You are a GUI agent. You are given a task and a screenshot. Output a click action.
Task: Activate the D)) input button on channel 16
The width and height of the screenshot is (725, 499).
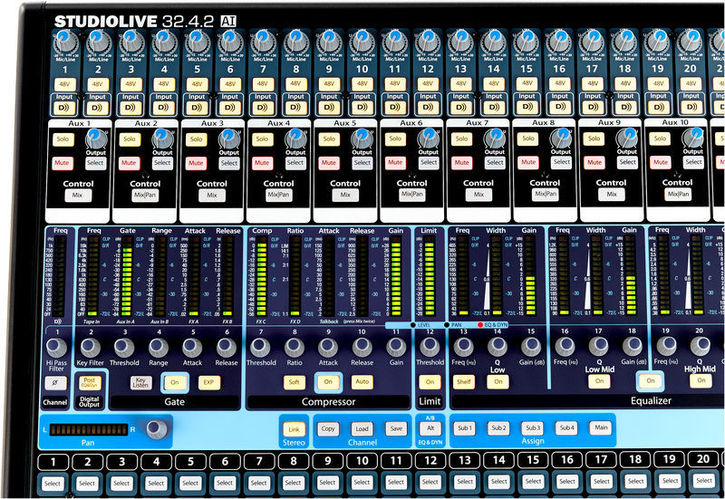click(559, 106)
